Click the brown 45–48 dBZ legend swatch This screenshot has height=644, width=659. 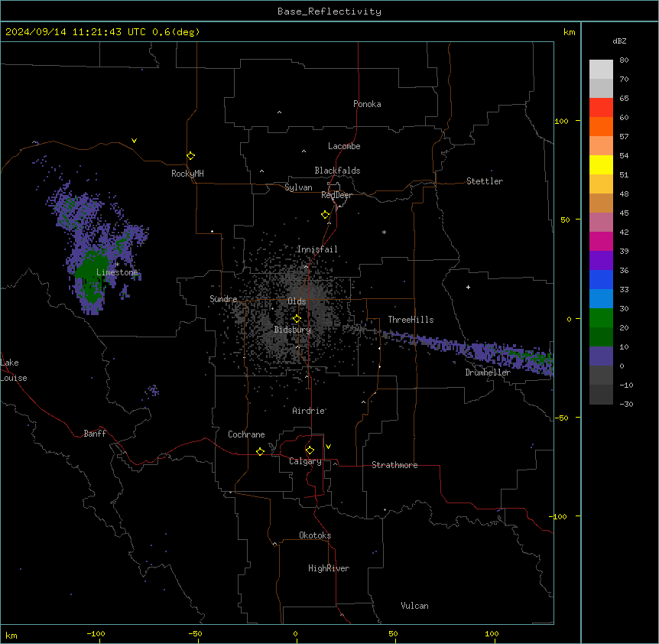click(x=601, y=203)
